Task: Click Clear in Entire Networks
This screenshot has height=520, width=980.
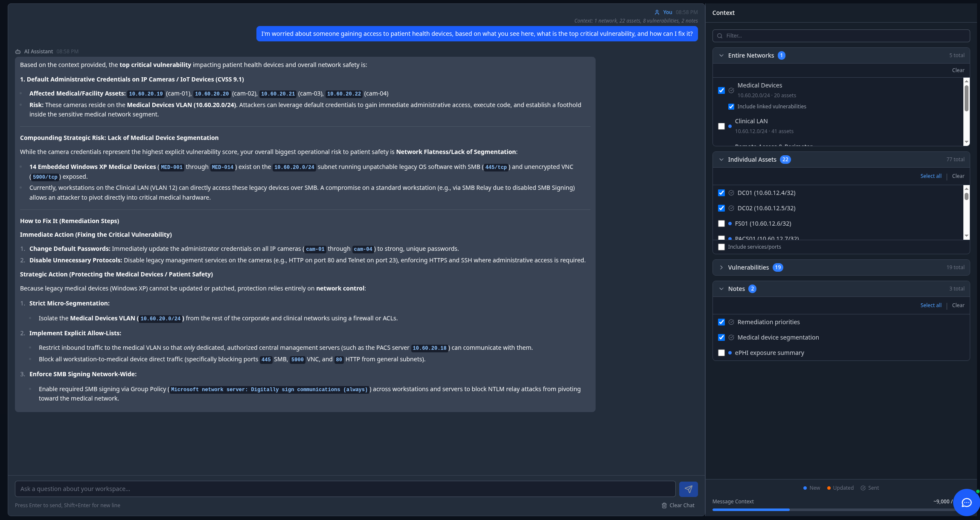Action: pyautogui.click(x=958, y=70)
